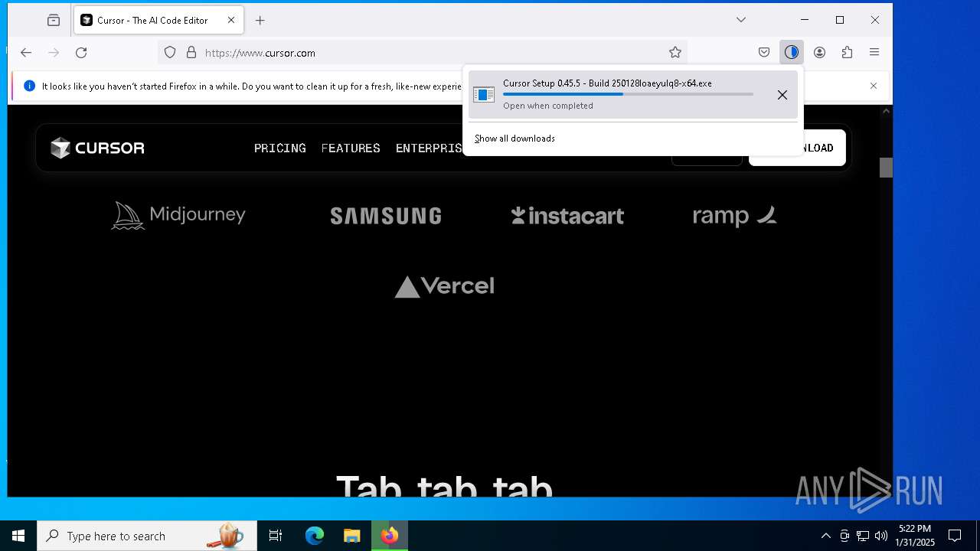Click the forward navigation arrow
Screen dimensions: 980x551
pyautogui.click(x=54, y=53)
